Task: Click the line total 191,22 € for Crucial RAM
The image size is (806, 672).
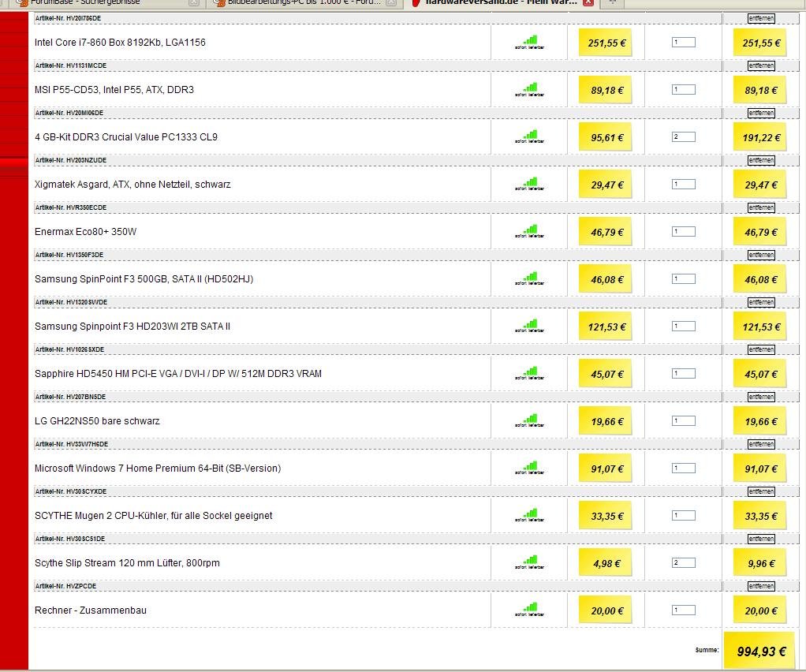Action: click(x=761, y=137)
